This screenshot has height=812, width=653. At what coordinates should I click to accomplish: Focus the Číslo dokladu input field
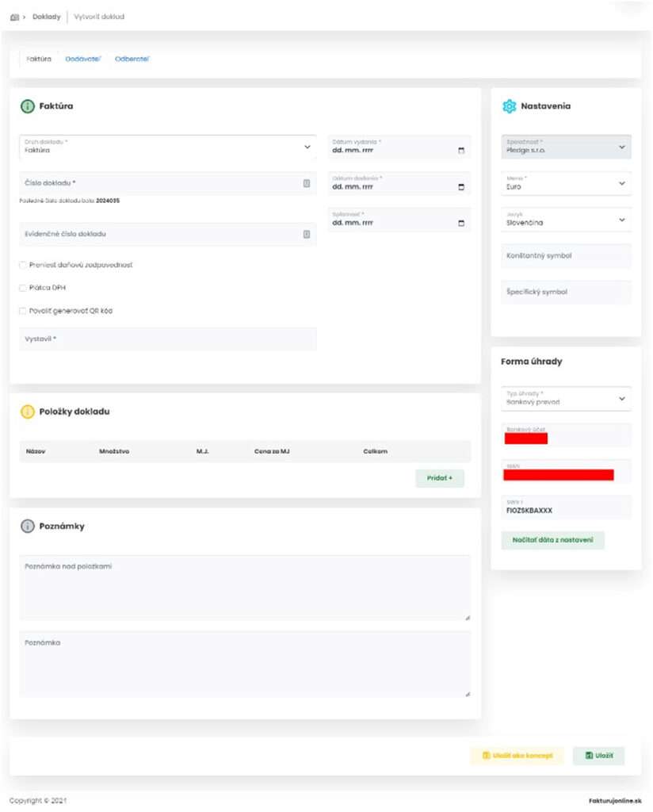coord(168,183)
